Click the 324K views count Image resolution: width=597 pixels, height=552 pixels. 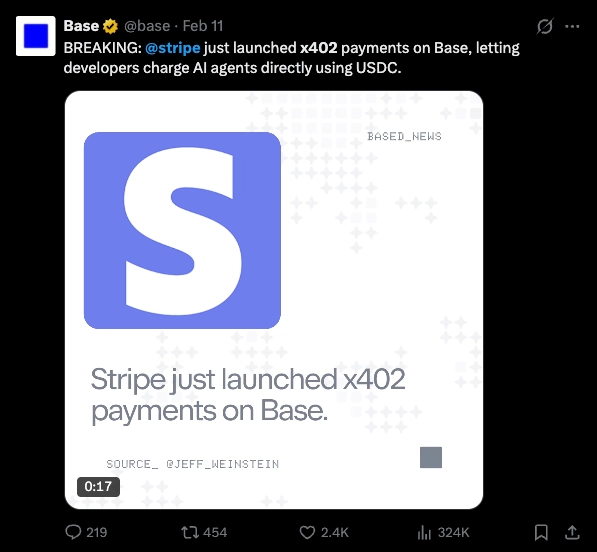453,532
